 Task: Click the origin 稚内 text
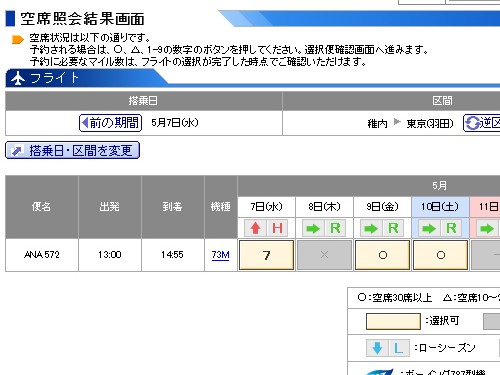click(377, 124)
